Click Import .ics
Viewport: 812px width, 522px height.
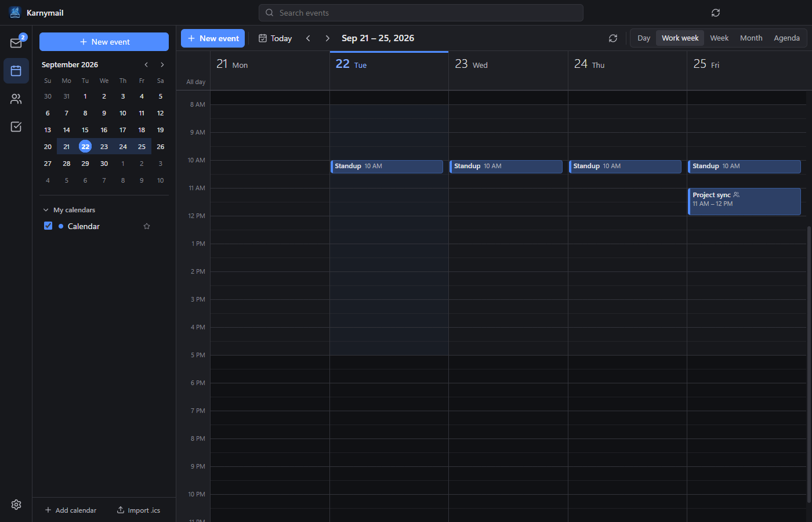(x=138, y=510)
